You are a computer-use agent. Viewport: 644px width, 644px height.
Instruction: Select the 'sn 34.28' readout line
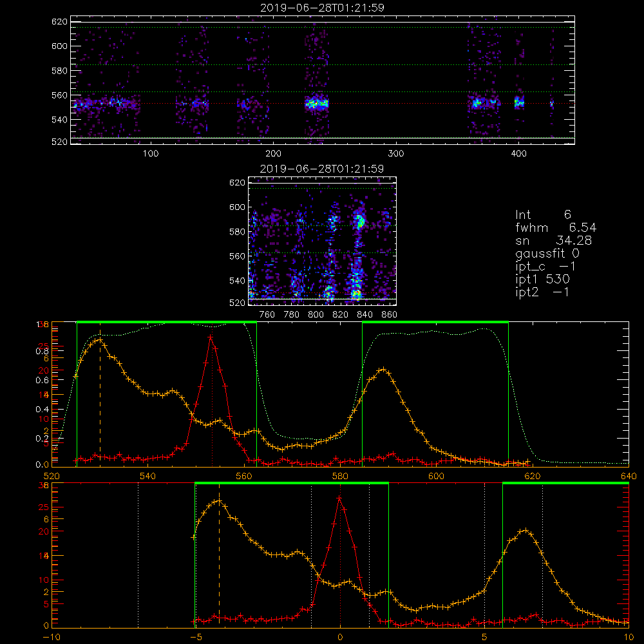coord(553,240)
